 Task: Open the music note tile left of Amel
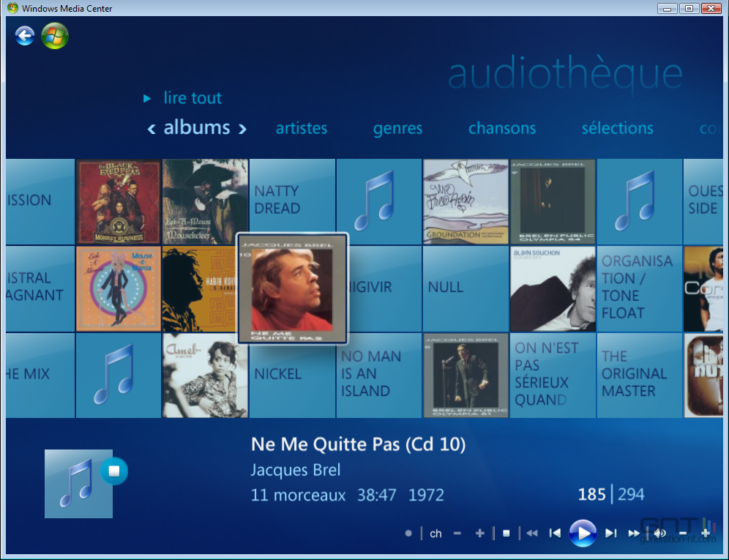[x=119, y=376]
